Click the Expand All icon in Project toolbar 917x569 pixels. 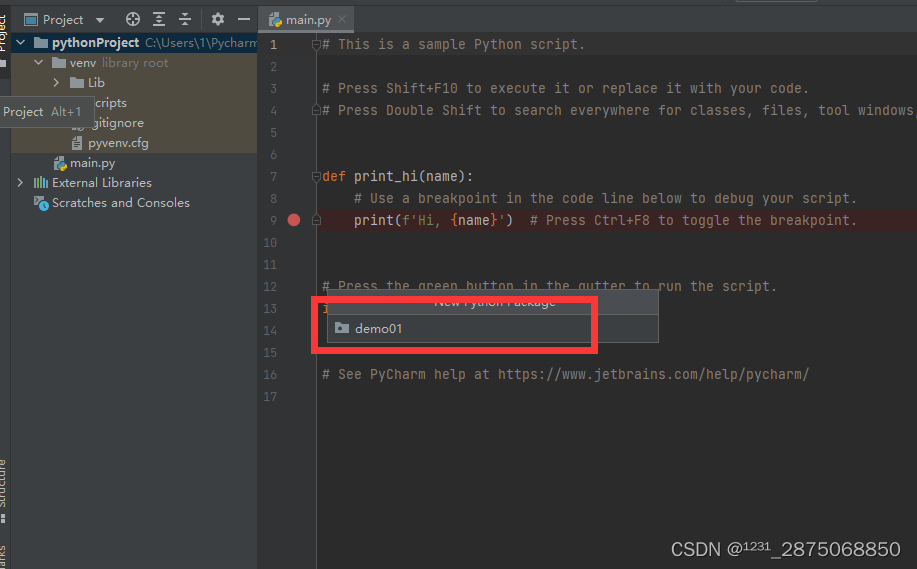(158, 19)
